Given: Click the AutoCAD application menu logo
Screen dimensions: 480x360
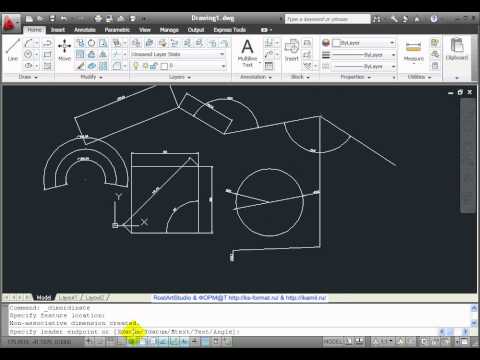Looking at the screenshot, I should [10, 23].
